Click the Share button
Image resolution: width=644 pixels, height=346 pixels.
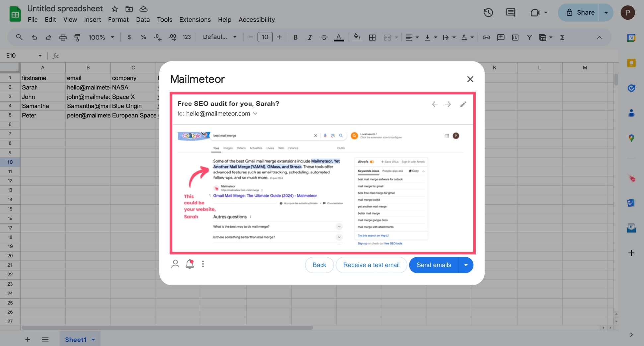(579, 13)
